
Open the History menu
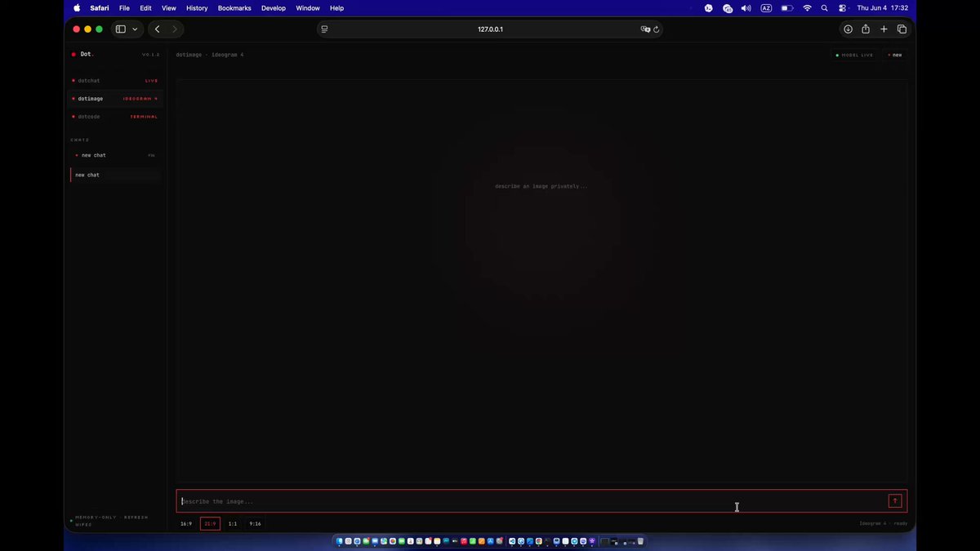point(197,8)
